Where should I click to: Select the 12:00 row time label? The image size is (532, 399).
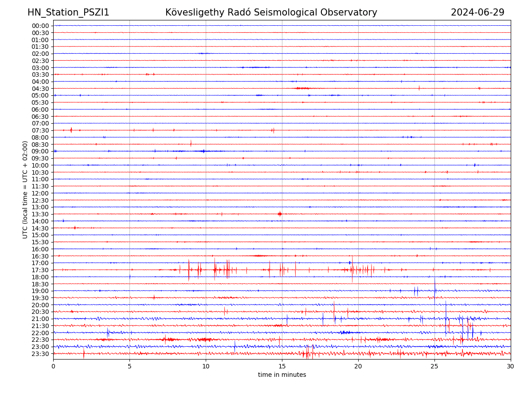[40, 193]
